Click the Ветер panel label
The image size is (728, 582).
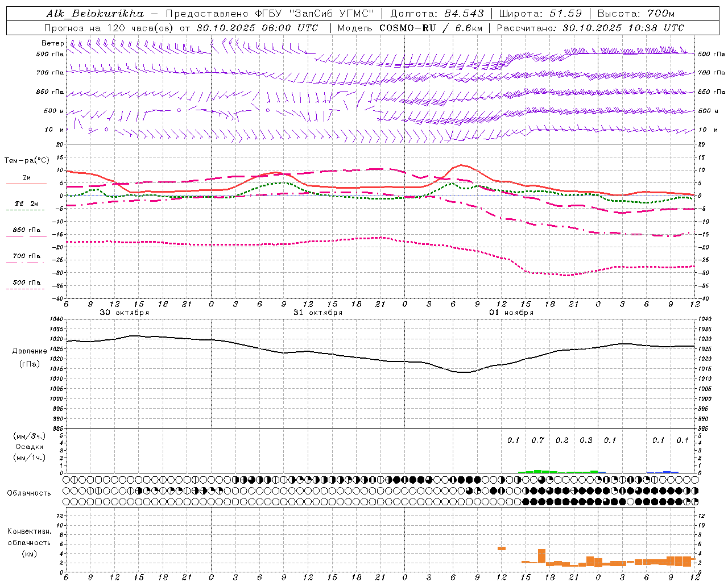[53, 43]
